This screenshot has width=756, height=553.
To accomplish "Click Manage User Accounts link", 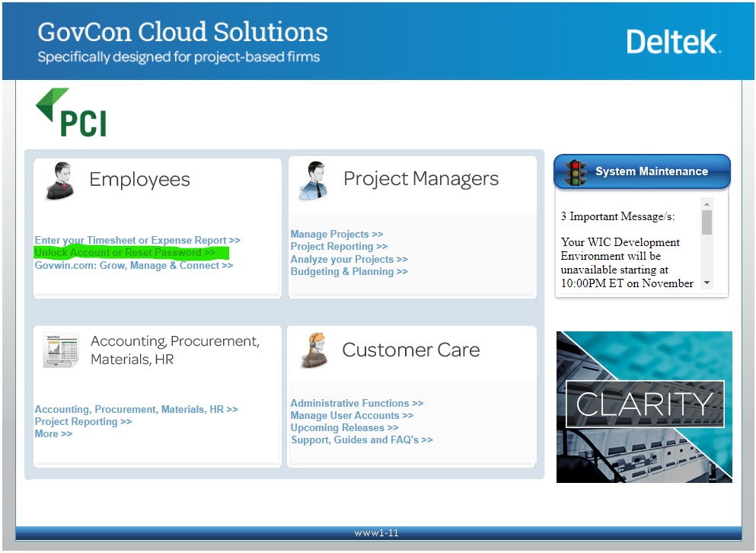I will [352, 416].
